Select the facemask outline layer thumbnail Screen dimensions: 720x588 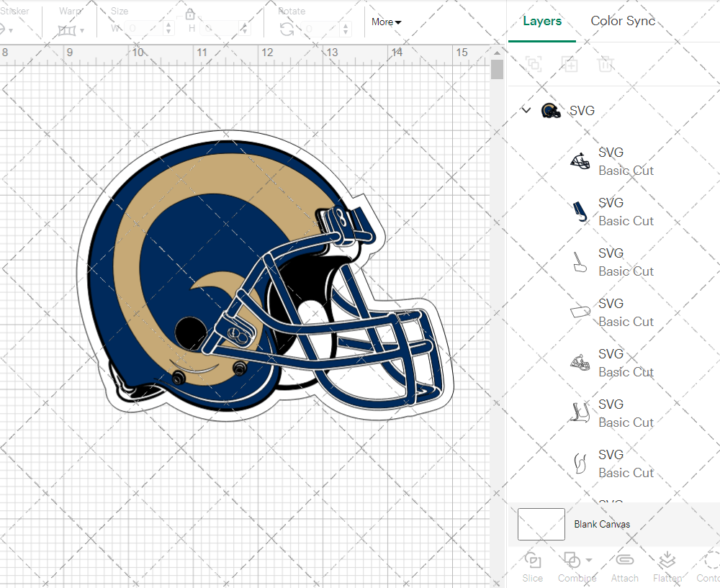(580, 161)
